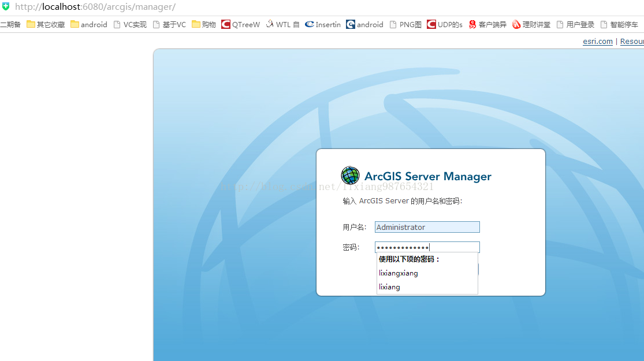Screen dimensions: 644x361
Task: Open the android bookmarks folder
Action: 89,25
